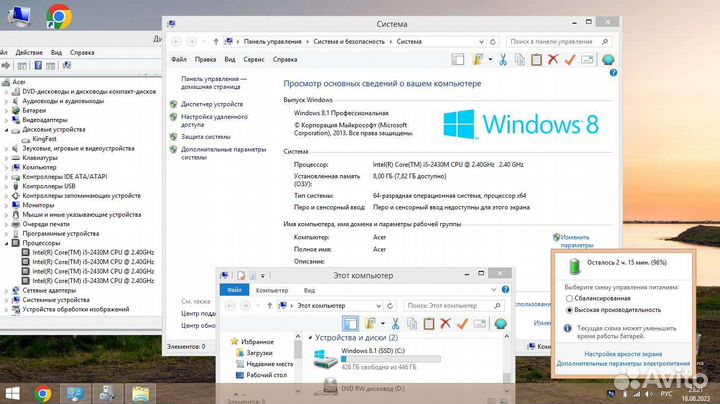Click the orange checkmark icon in Система toolbar
Image resolution: width=720 pixels, height=404 pixels.
click(x=570, y=60)
